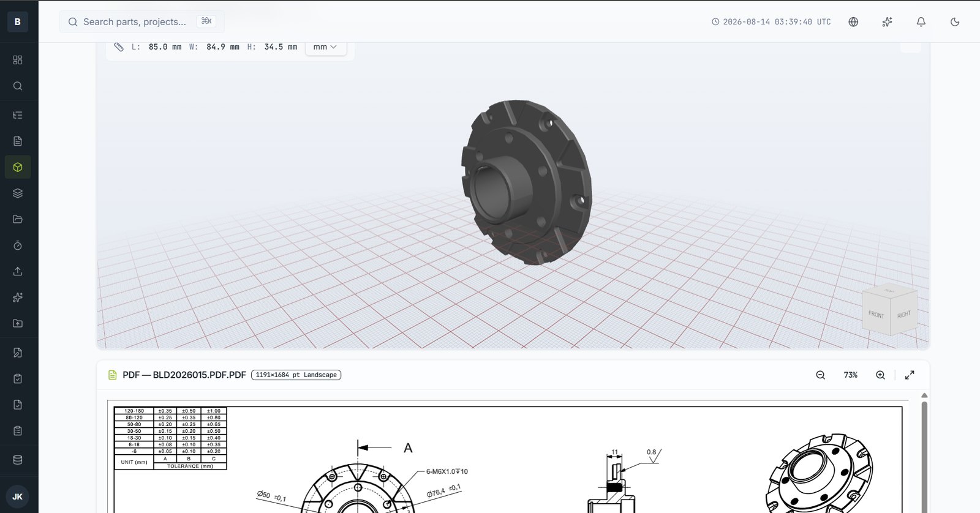Click the sparkles assistant icon in header
The height and width of the screenshot is (513, 980).
887,21
